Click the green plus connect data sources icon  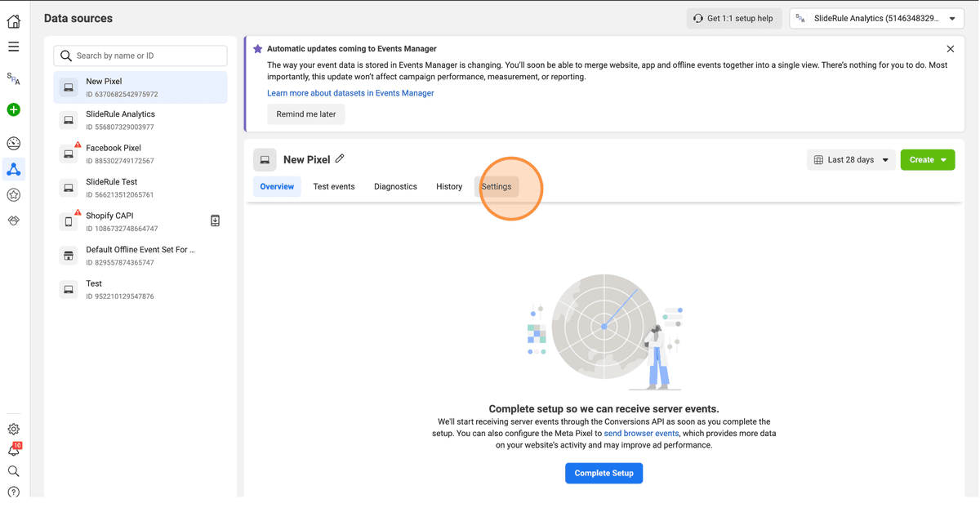14,109
